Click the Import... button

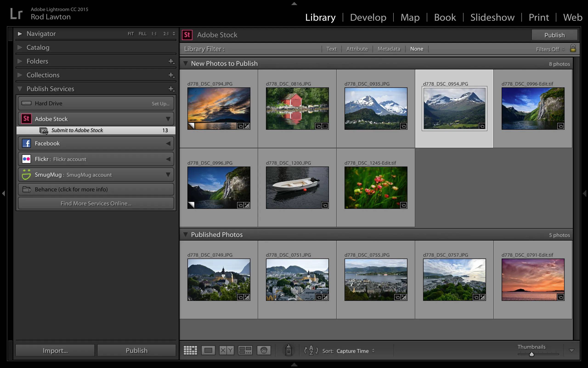(x=55, y=351)
